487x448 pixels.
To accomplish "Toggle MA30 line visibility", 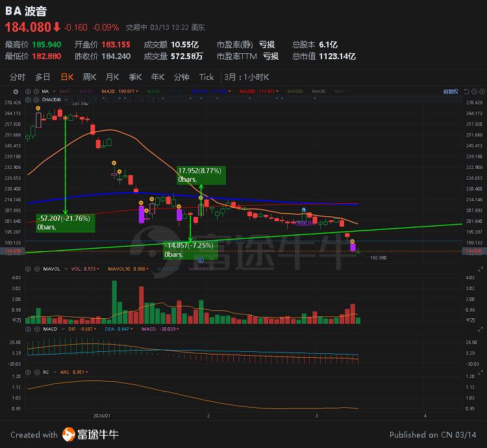I will (153, 92).
